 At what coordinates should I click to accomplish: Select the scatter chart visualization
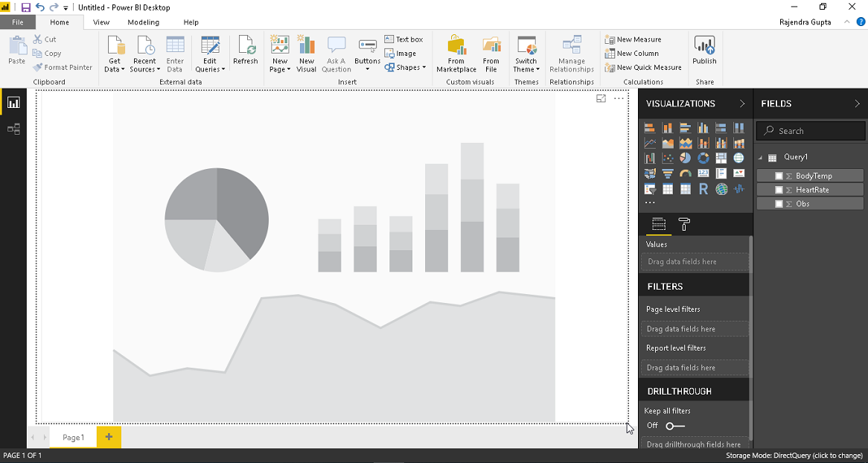(668, 159)
